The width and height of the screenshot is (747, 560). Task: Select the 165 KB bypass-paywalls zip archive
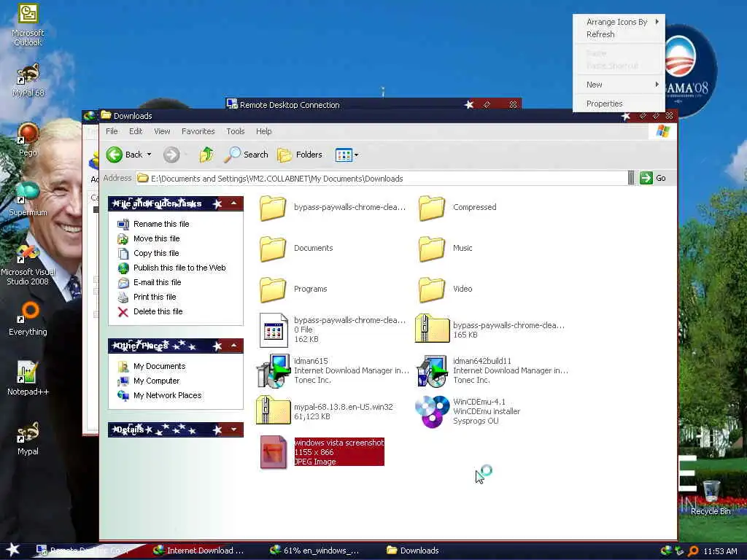491,330
